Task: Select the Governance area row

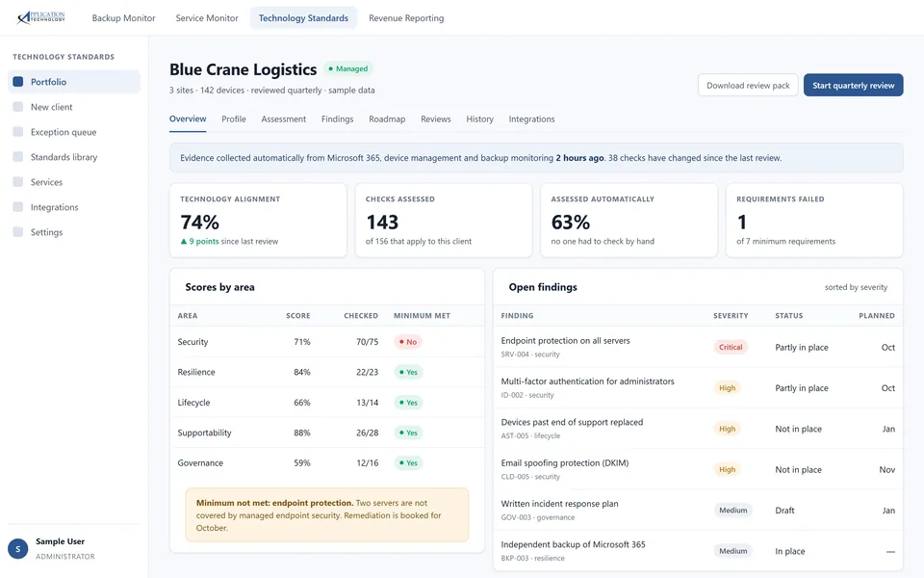Action: (x=327, y=463)
